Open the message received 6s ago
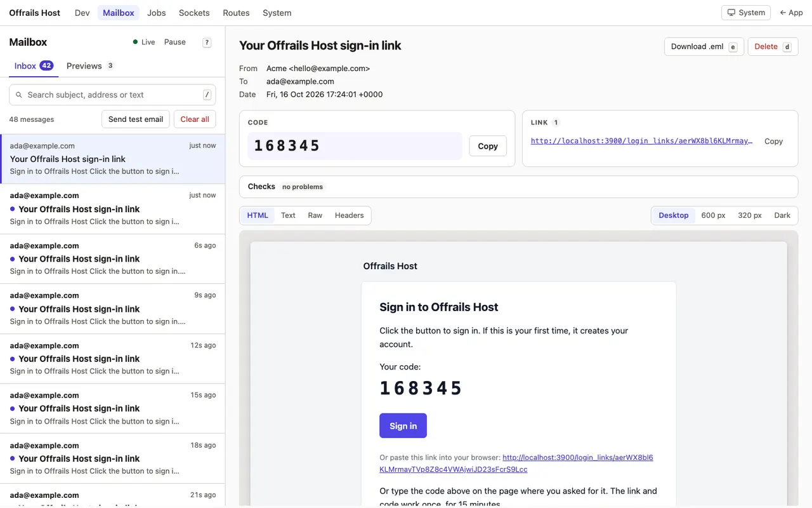The image size is (812, 508). pyautogui.click(x=112, y=258)
